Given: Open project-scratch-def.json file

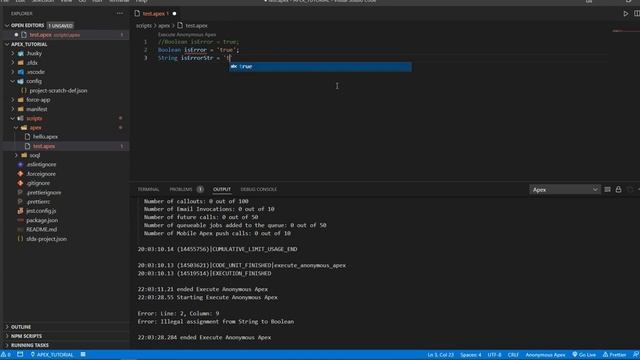Looking at the screenshot, I should point(58,91).
